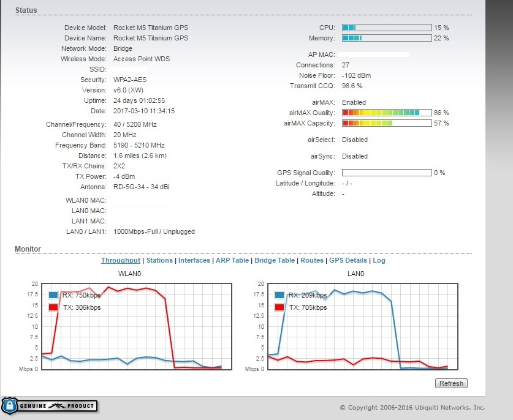
Task: Click the version v6.0 (XW) text
Action: (x=128, y=90)
